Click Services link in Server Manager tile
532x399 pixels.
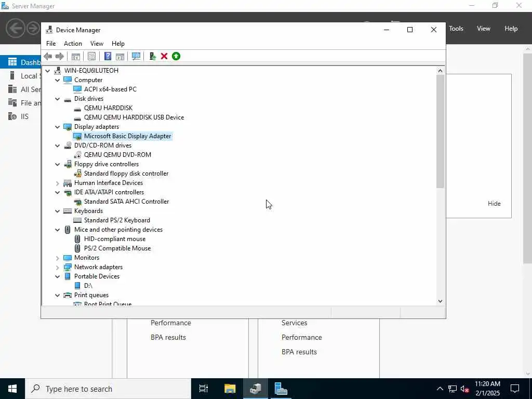(x=294, y=323)
